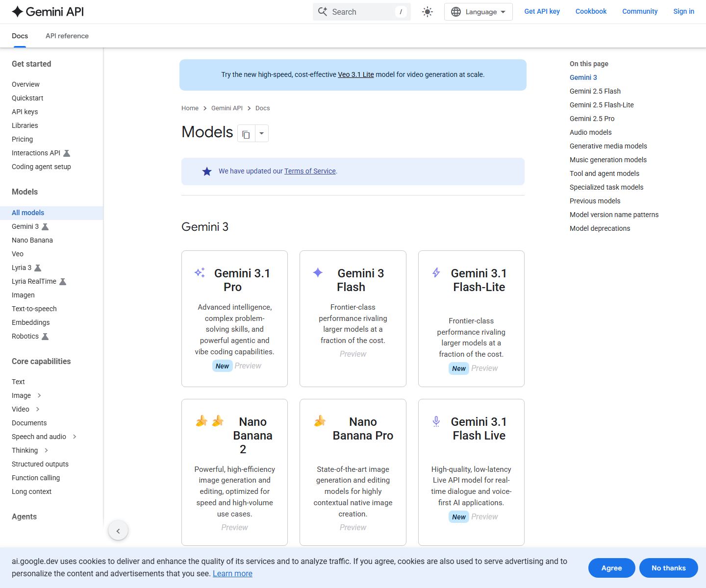The height and width of the screenshot is (588, 706).
Task: Open the Nano Banana Pro model card title
Action: tap(363, 429)
